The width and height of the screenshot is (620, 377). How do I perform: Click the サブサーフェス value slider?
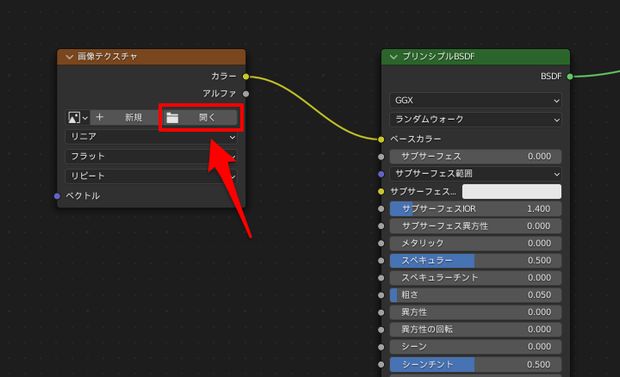point(475,157)
